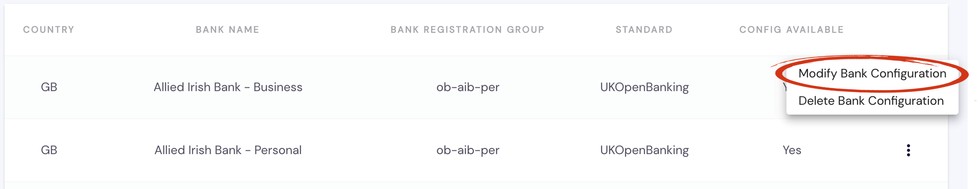Click the Yes value for Personal bank
The image size is (980, 189).
[x=792, y=150]
